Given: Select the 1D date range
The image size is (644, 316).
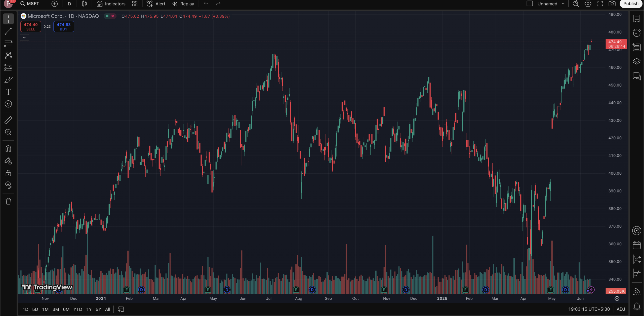Looking at the screenshot, I should (x=25, y=309).
